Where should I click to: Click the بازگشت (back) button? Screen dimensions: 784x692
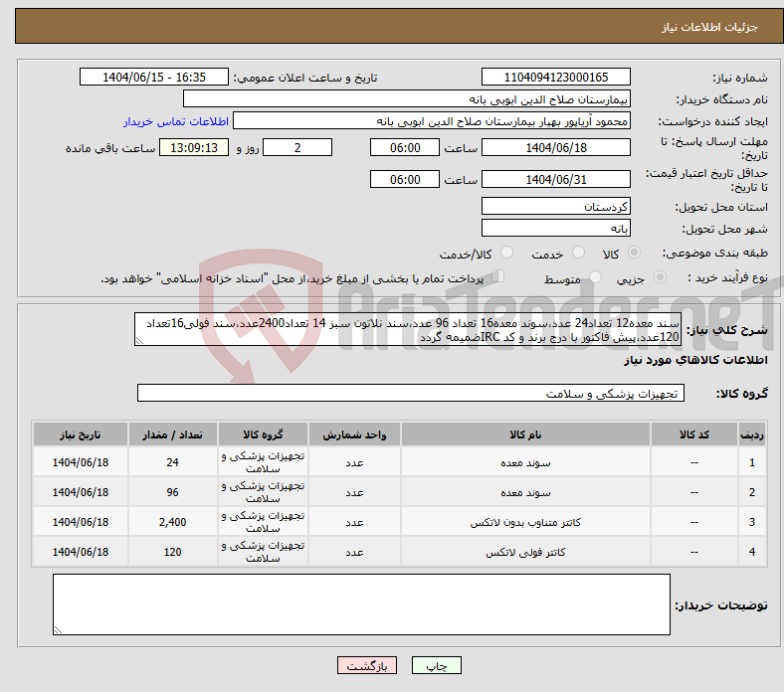[367, 665]
